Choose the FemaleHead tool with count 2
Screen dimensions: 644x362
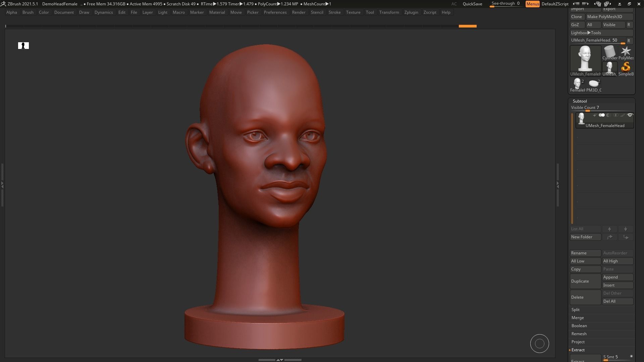pyautogui.click(x=577, y=85)
